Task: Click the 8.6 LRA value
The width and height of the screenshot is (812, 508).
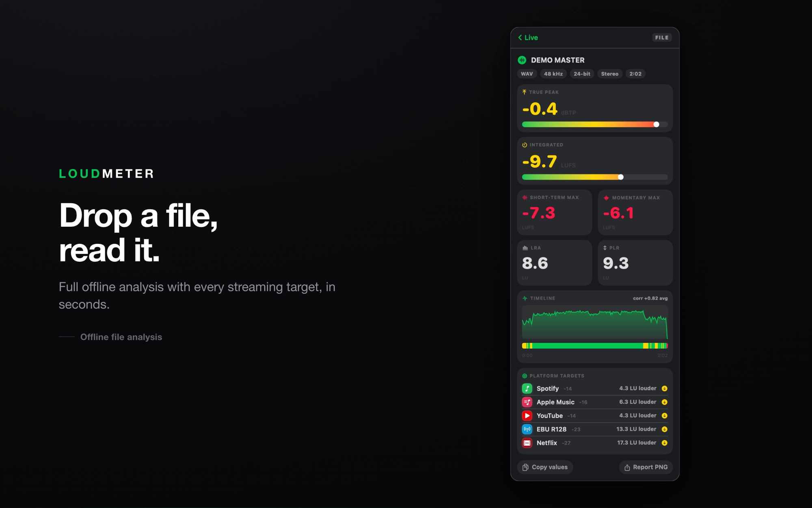Action: click(535, 263)
